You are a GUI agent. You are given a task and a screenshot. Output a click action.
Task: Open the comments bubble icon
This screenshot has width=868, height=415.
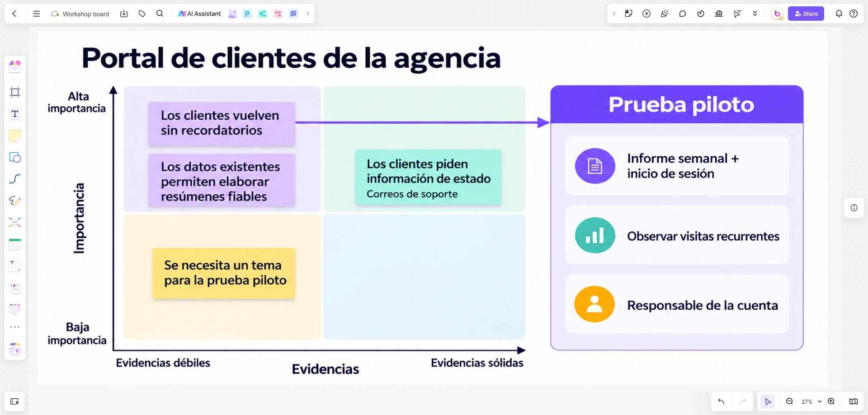point(683,14)
